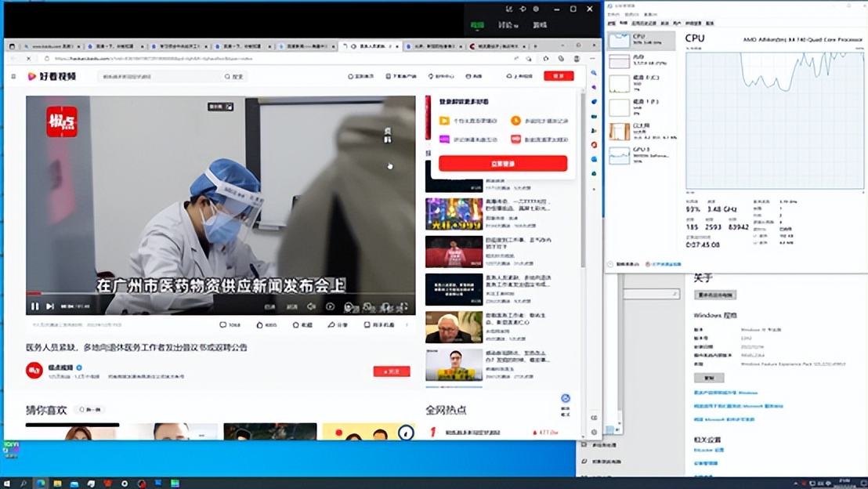Open comments via the 1068 comment icon
This screenshot has width=868, height=489.
pyautogui.click(x=223, y=324)
